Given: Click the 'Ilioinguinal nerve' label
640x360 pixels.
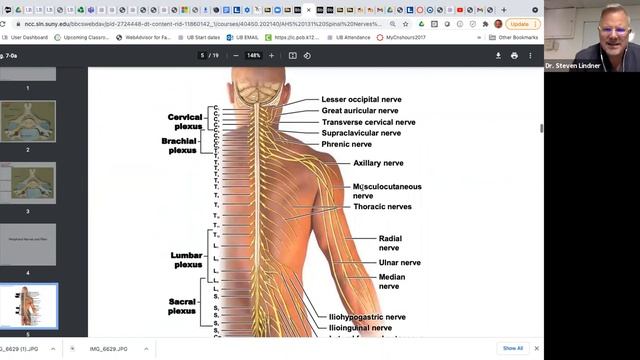Looking at the screenshot, I should point(360,328).
